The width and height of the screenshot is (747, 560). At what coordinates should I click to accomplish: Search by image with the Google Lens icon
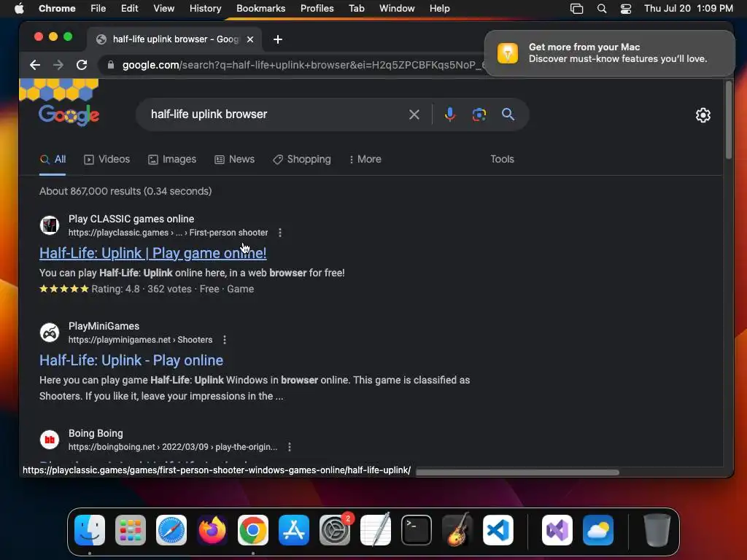pos(479,114)
